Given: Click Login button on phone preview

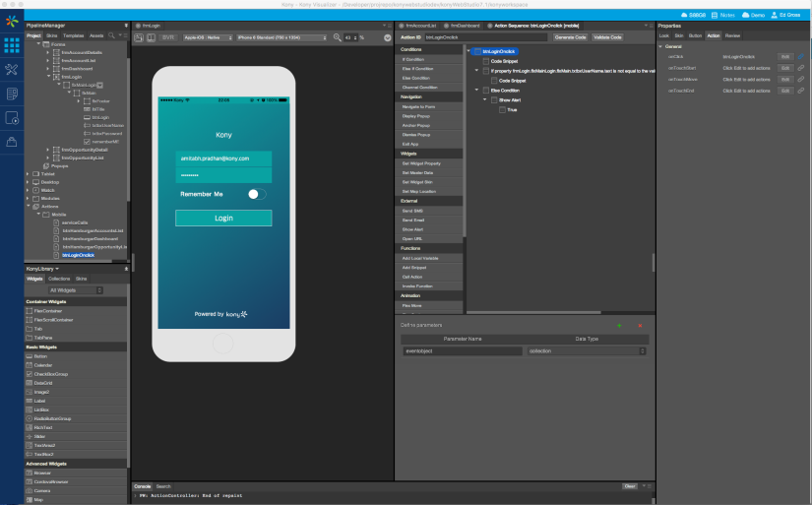Looking at the screenshot, I should pos(223,219).
